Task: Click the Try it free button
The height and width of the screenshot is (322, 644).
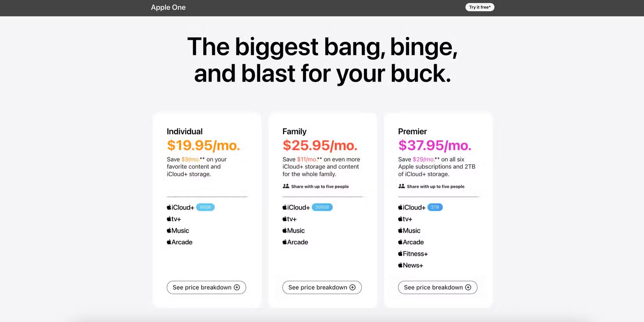Action: (480, 7)
